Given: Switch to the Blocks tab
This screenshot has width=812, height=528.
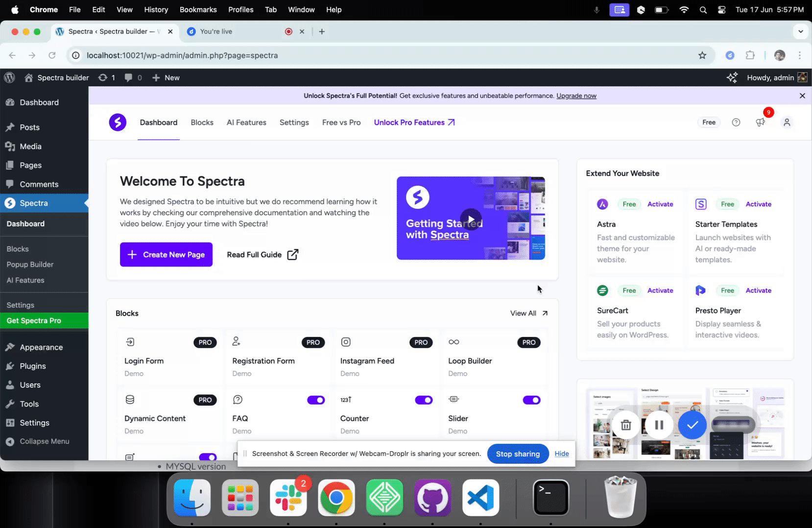Looking at the screenshot, I should 202,122.
